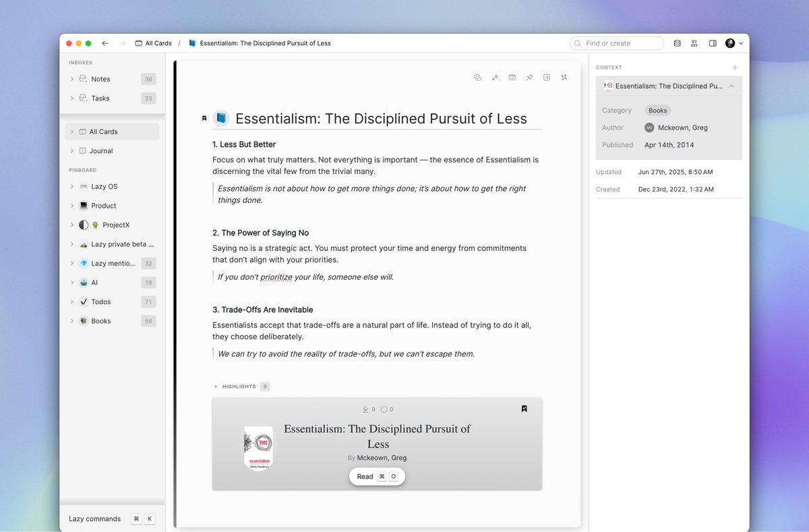Open Tasks in the sidebar

[100, 98]
